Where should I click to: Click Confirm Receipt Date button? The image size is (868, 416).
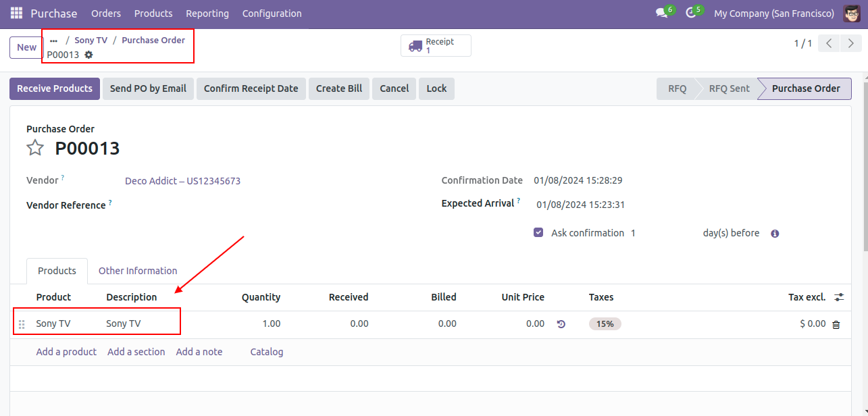[251, 88]
